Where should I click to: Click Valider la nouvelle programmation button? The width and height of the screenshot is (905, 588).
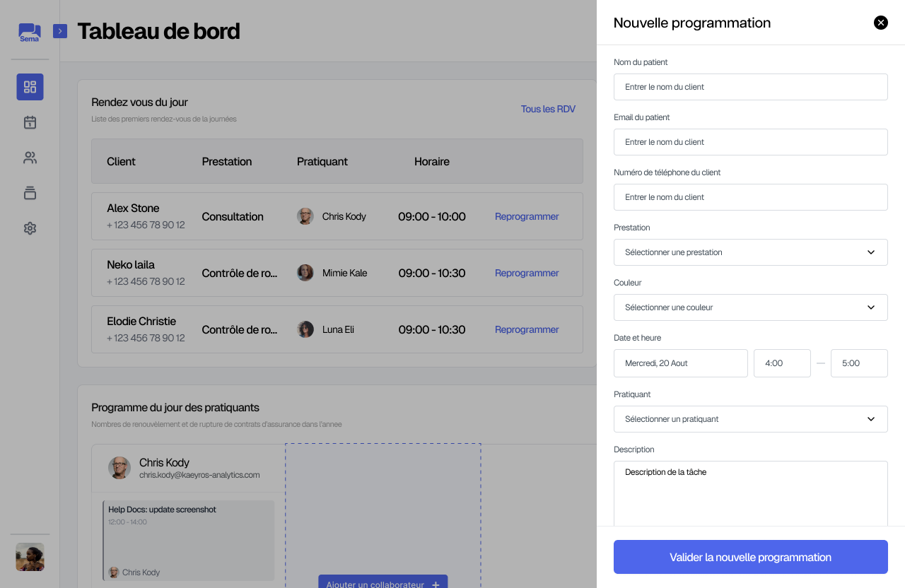click(x=750, y=557)
